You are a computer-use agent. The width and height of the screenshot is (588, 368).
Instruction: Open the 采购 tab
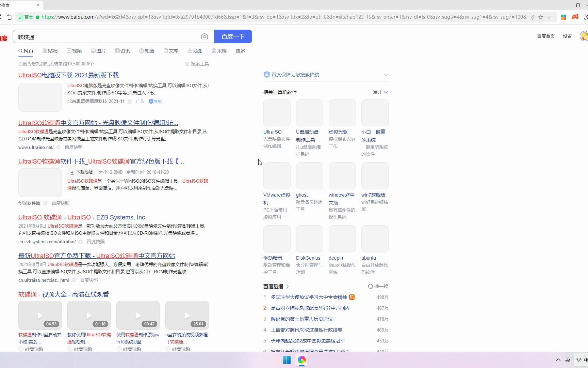[219, 51]
